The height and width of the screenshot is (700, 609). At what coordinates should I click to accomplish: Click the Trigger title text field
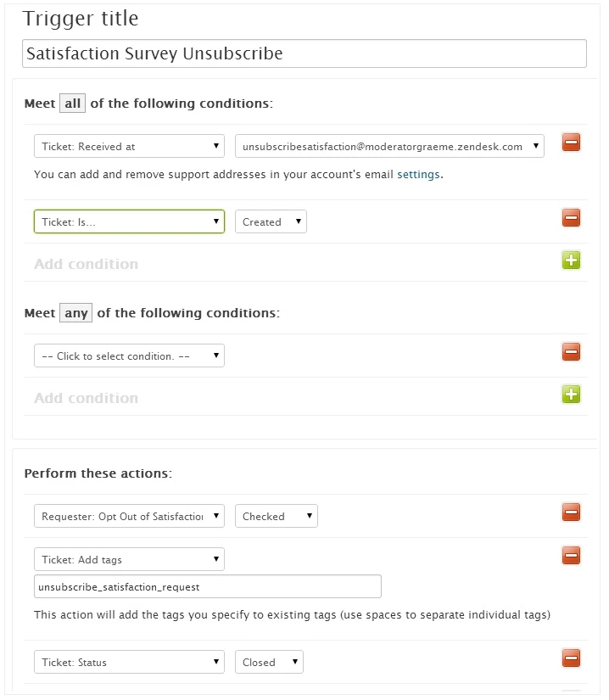click(304, 53)
